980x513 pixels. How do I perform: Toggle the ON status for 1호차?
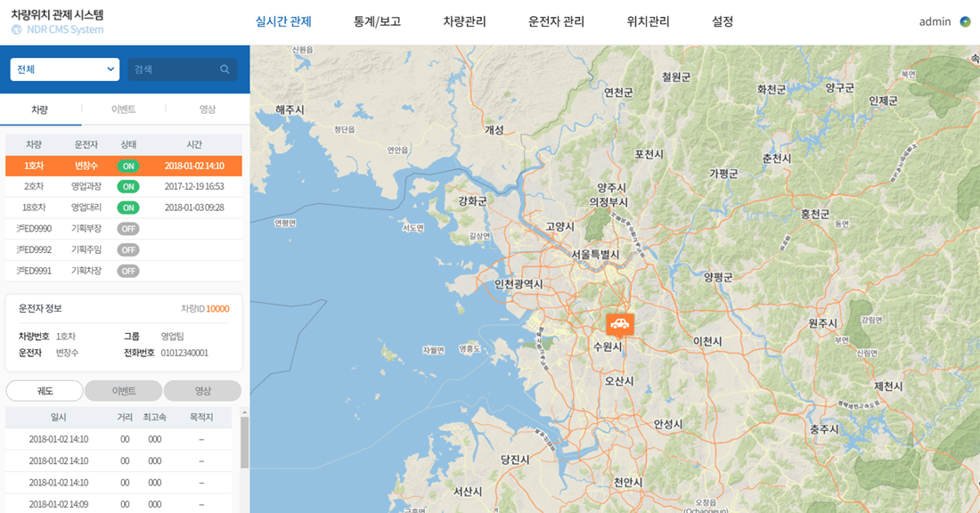point(128,167)
